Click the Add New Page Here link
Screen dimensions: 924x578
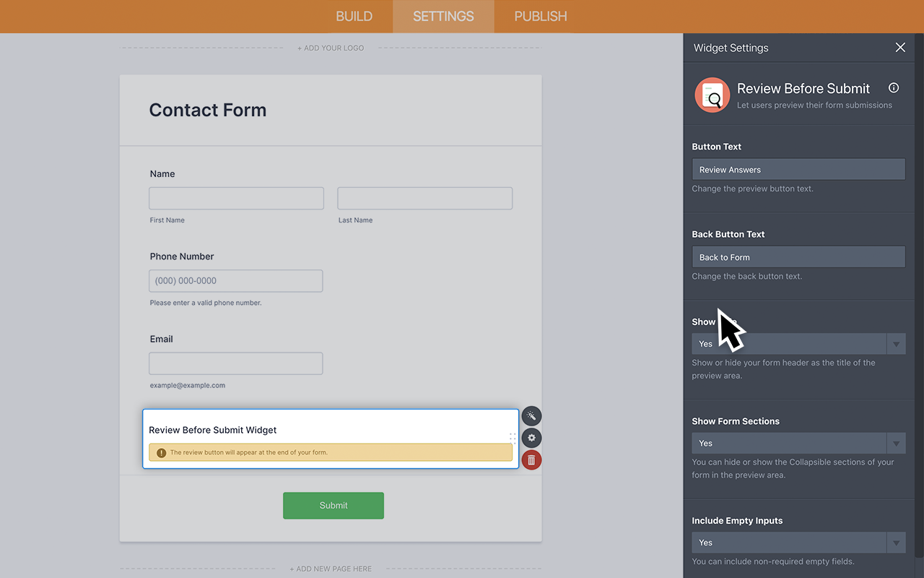[331, 569]
